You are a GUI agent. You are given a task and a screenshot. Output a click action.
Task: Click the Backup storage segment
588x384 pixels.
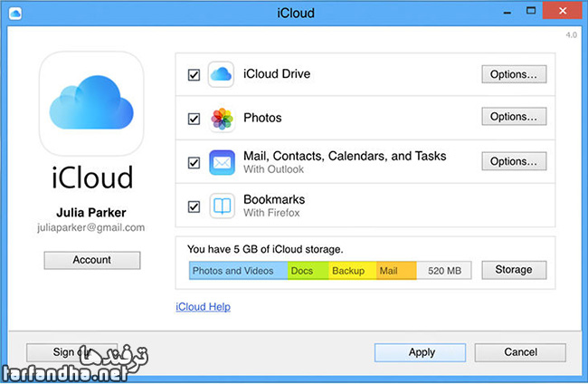(353, 271)
